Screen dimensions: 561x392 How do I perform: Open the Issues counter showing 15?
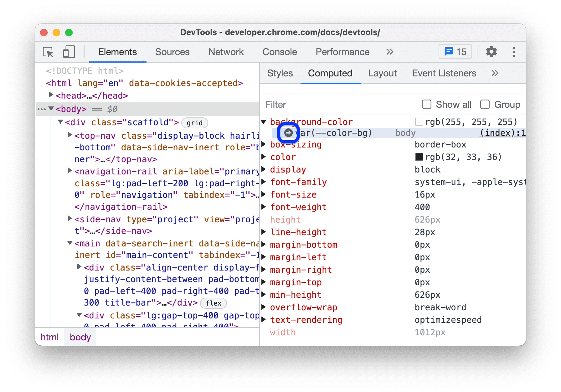[x=455, y=51]
